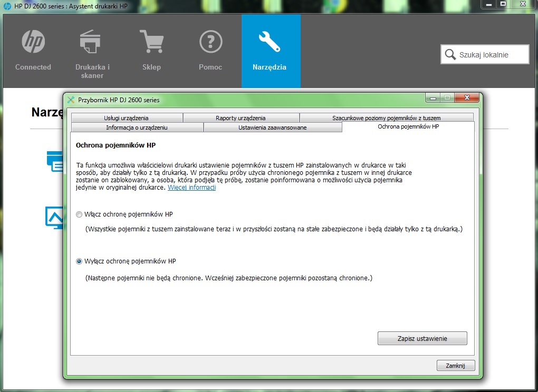Click the search magnifier icon

tap(450, 54)
